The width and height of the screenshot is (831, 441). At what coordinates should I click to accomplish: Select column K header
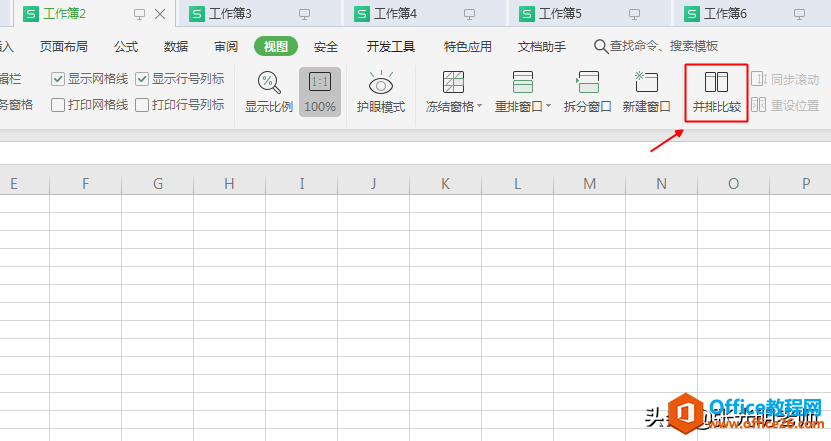click(446, 184)
